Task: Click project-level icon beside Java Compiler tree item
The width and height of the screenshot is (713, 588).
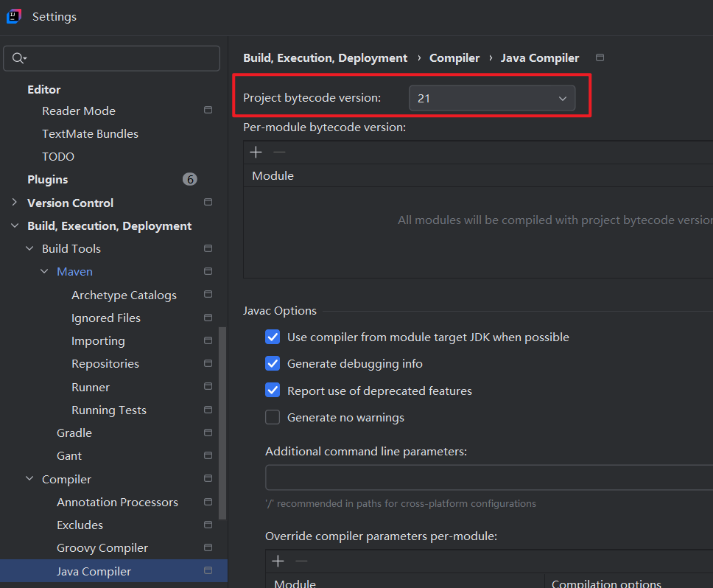Action: point(208,570)
